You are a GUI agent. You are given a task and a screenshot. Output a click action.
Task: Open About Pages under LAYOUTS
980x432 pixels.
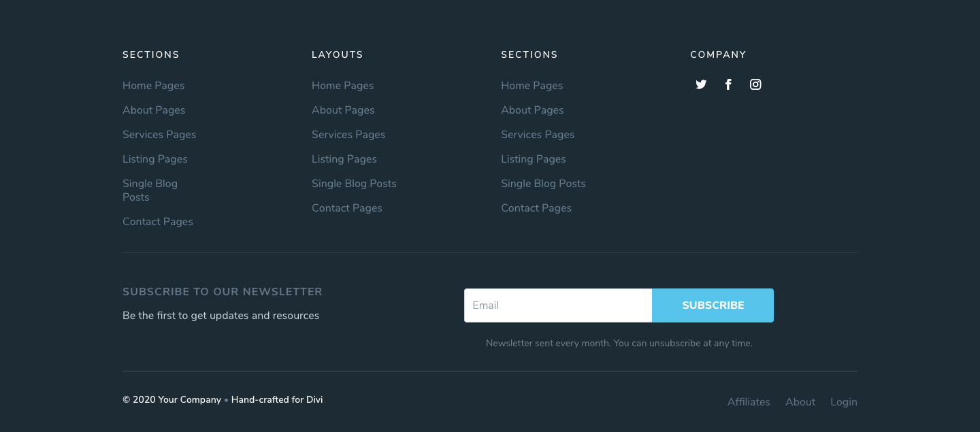pos(343,110)
